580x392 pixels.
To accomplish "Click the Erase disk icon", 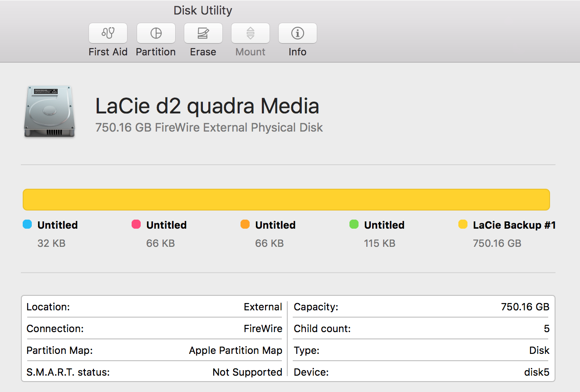I will pos(203,33).
